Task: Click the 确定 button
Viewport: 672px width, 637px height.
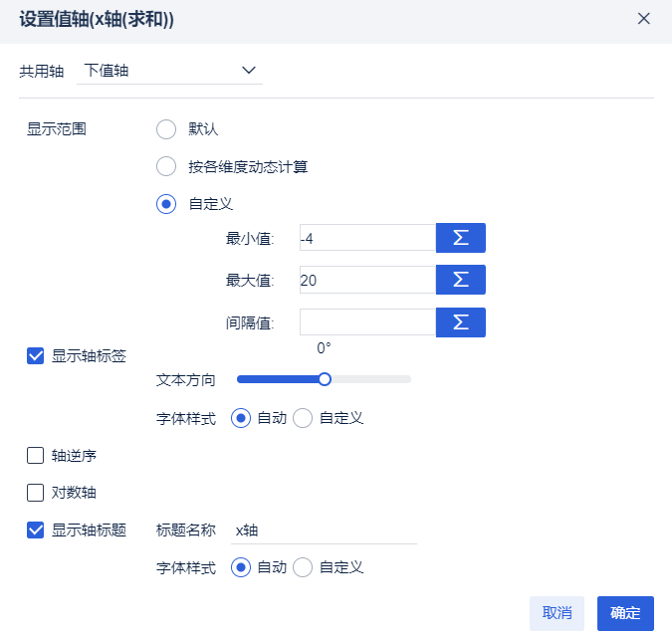Action: coord(625,613)
